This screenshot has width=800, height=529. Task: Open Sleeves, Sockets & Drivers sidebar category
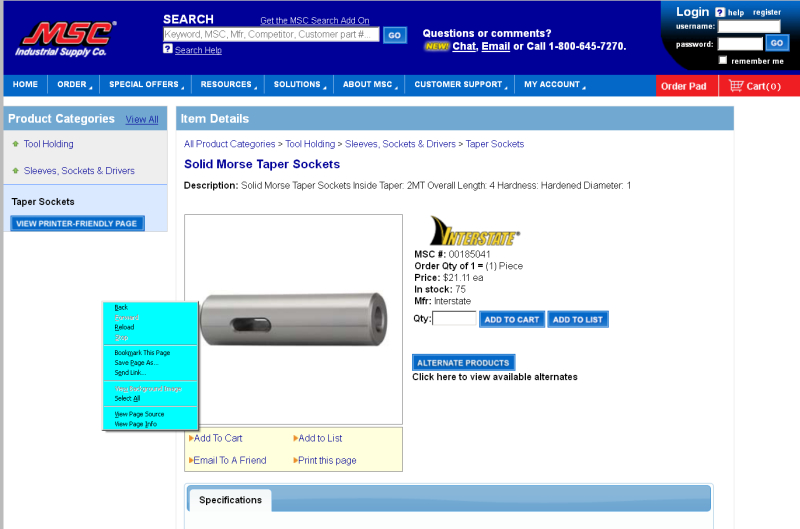click(79, 170)
